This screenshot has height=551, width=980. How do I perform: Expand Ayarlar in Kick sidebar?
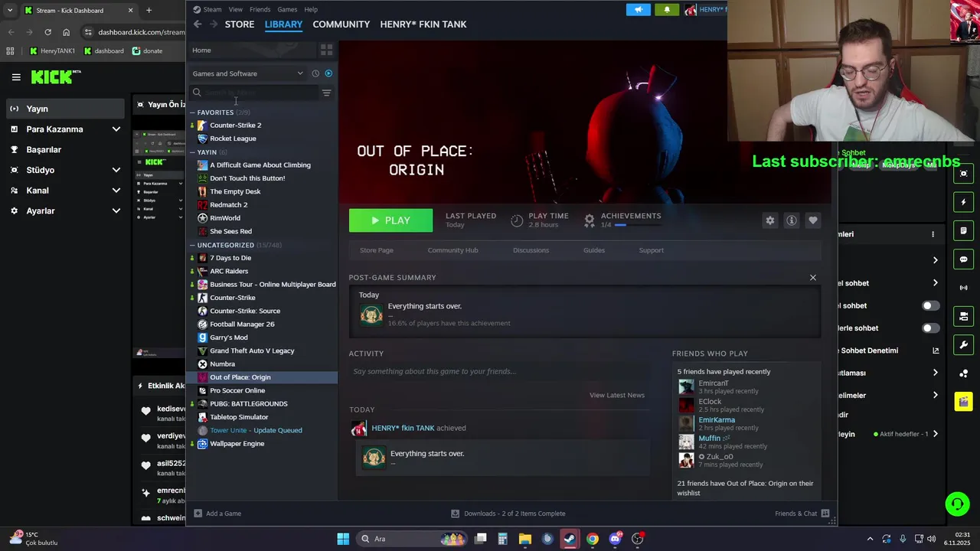coord(116,211)
